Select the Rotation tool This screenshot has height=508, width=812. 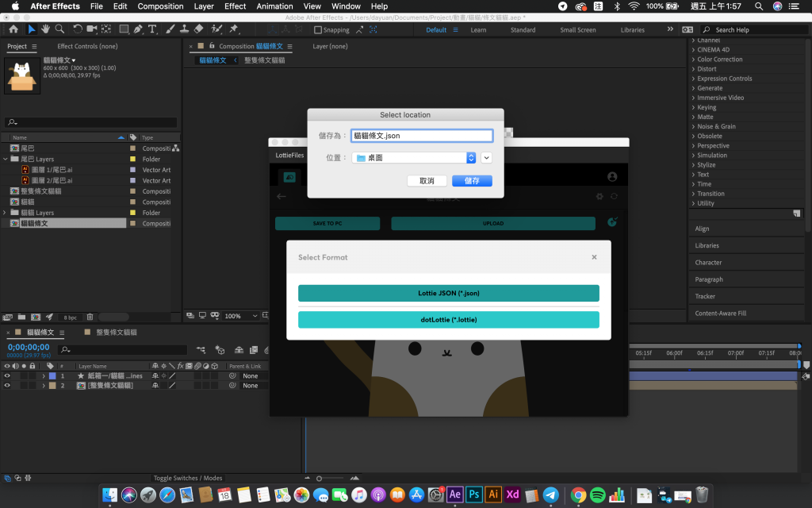[x=78, y=29]
